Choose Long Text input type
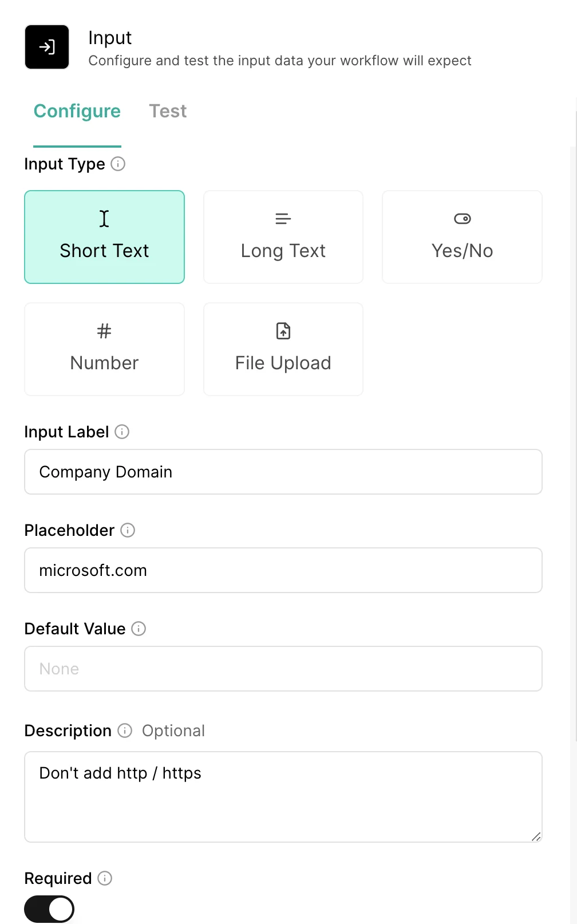577x924 pixels. 283,237
